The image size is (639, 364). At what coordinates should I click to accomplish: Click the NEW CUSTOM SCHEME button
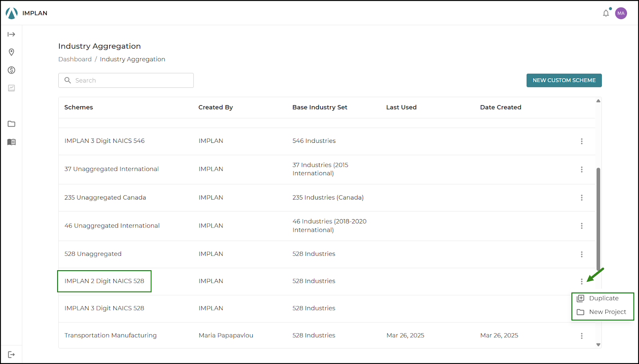click(564, 80)
